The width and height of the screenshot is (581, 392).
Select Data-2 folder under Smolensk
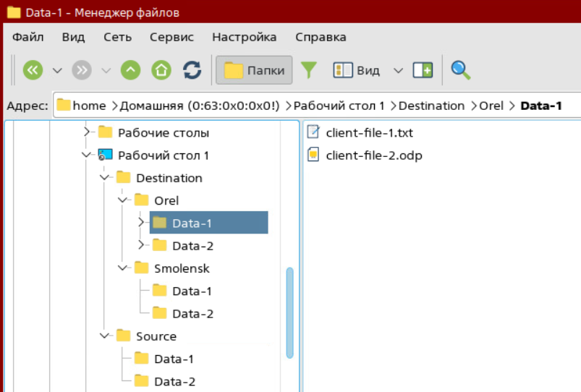click(192, 314)
